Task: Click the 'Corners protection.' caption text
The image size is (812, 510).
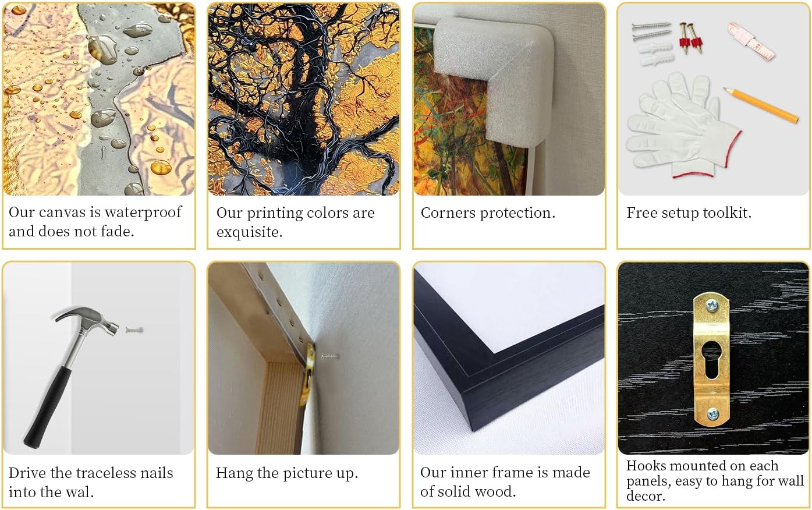Action: pyautogui.click(x=488, y=213)
